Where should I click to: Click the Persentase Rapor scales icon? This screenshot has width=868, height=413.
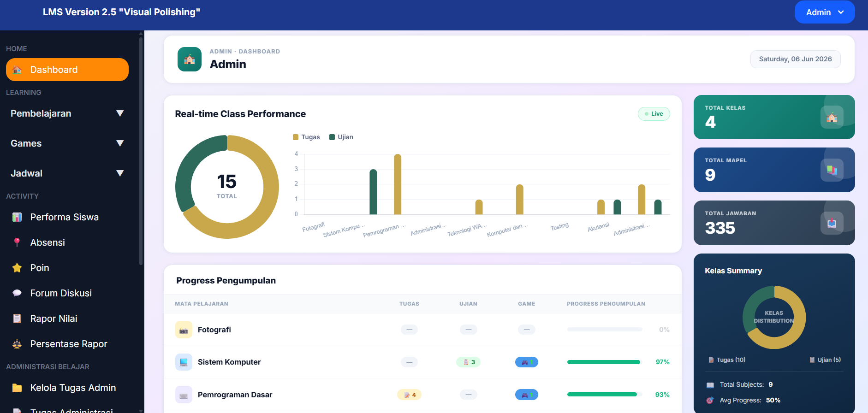click(17, 344)
